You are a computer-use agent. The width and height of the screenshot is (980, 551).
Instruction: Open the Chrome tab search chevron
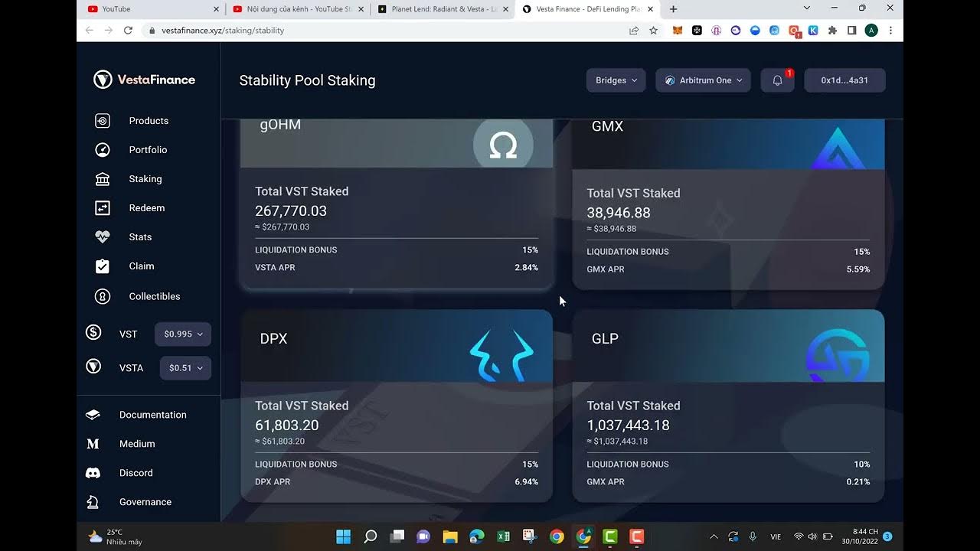click(x=807, y=8)
